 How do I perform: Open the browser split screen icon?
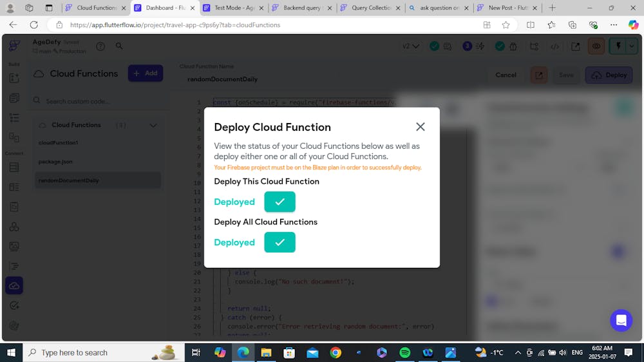tap(531, 25)
